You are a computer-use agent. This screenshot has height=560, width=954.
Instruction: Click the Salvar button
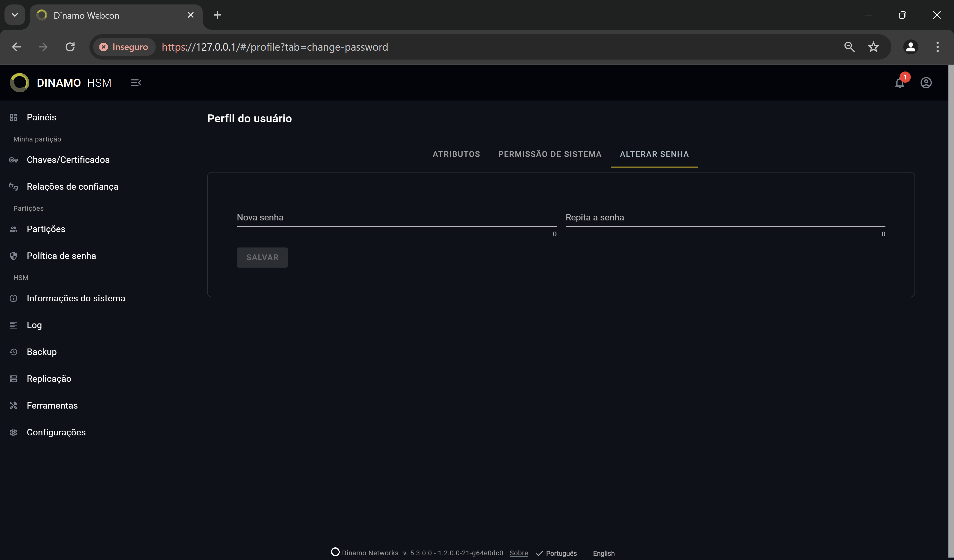click(x=262, y=257)
